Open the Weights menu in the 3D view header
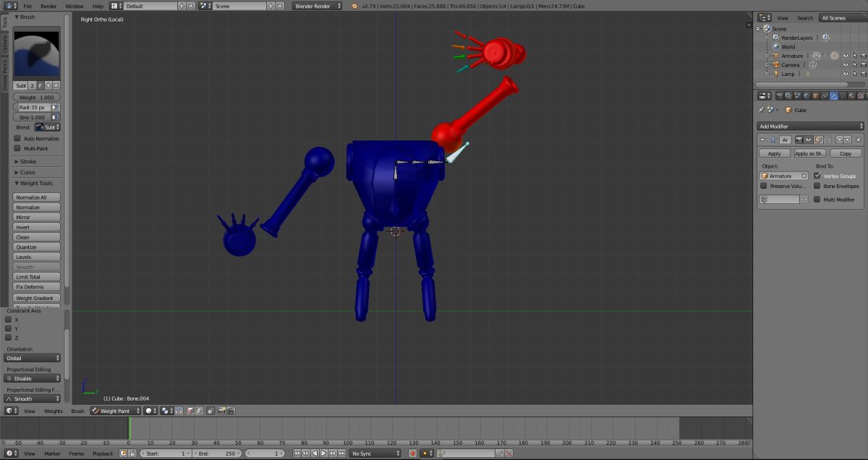This screenshot has width=868, height=460. coord(54,411)
